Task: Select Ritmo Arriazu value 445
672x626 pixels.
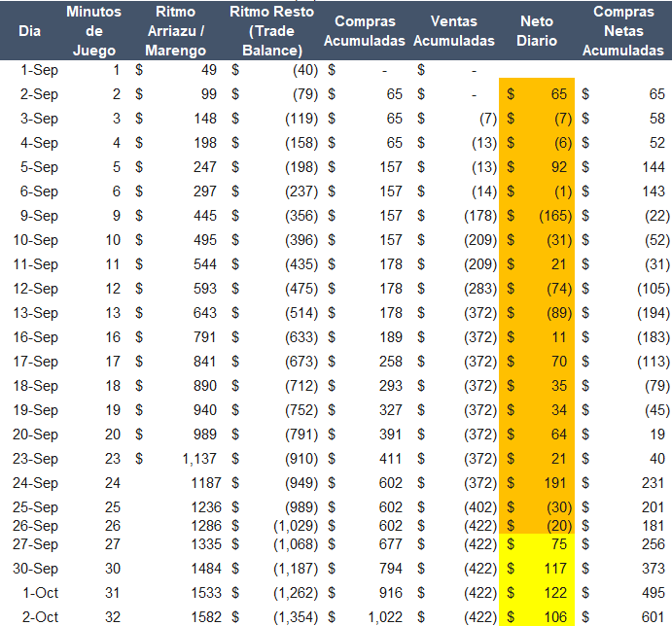Action: [205, 216]
